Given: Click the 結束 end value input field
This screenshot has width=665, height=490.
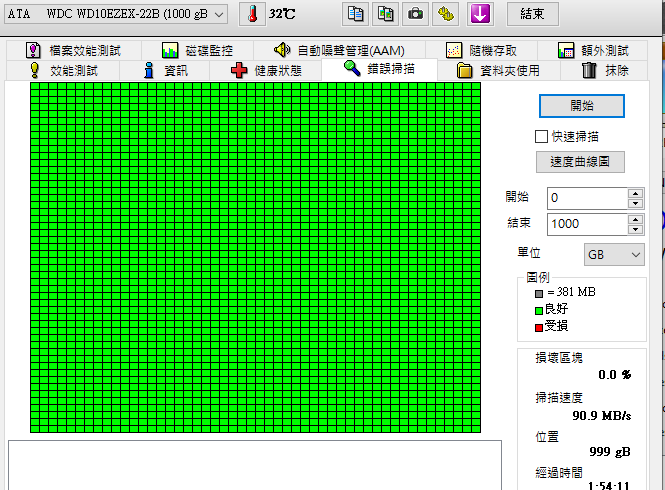Looking at the screenshot, I should click(587, 224).
